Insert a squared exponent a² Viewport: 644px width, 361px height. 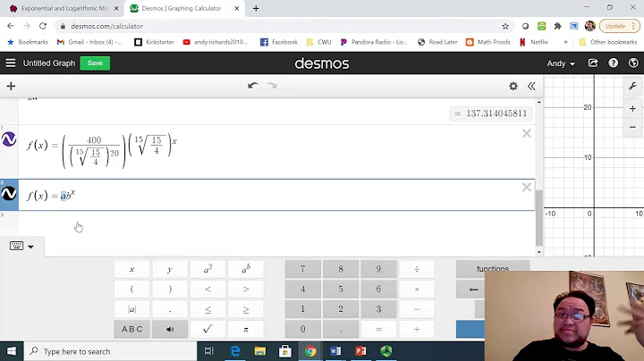tap(208, 270)
